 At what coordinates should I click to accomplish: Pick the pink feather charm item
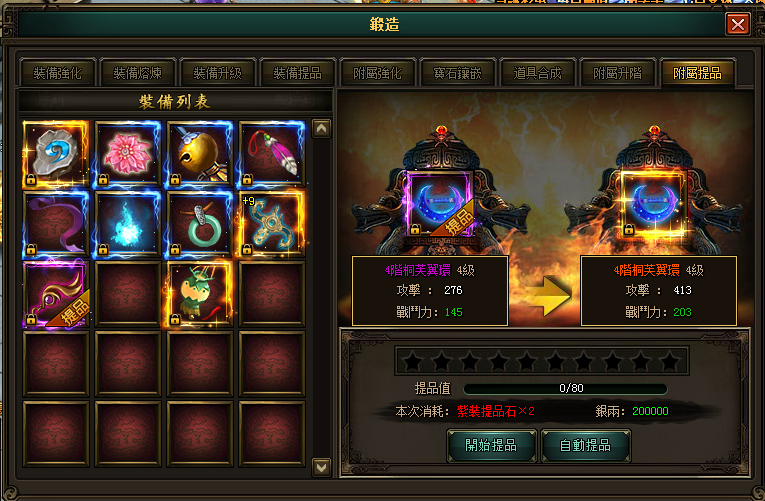272,155
